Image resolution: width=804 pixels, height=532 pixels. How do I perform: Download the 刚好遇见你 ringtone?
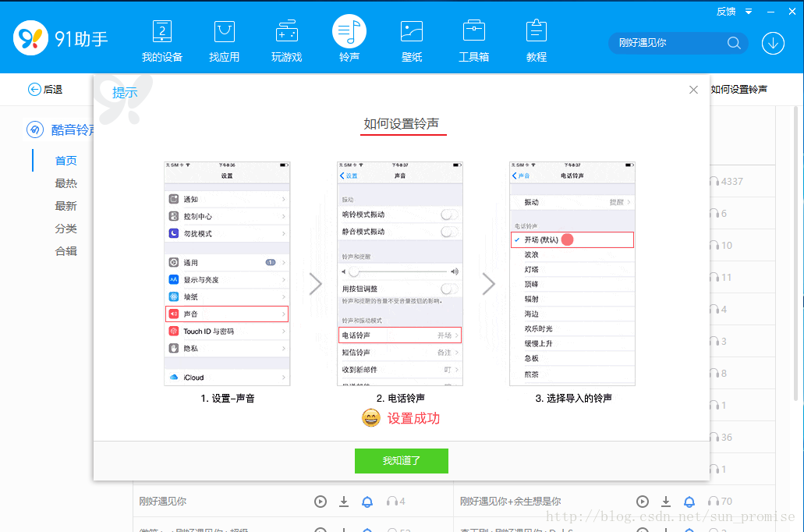[x=344, y=502]
